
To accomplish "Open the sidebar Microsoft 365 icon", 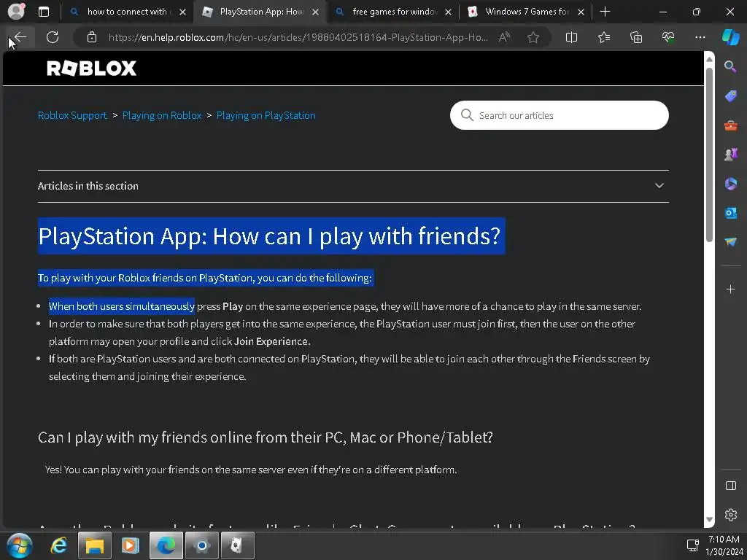I will 730,183.
